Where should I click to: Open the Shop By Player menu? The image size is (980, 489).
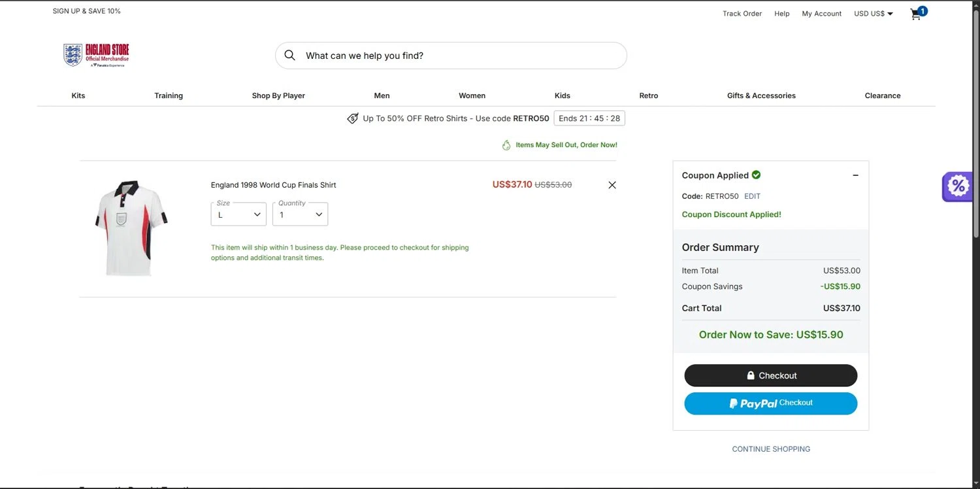[x=278, y=95]
